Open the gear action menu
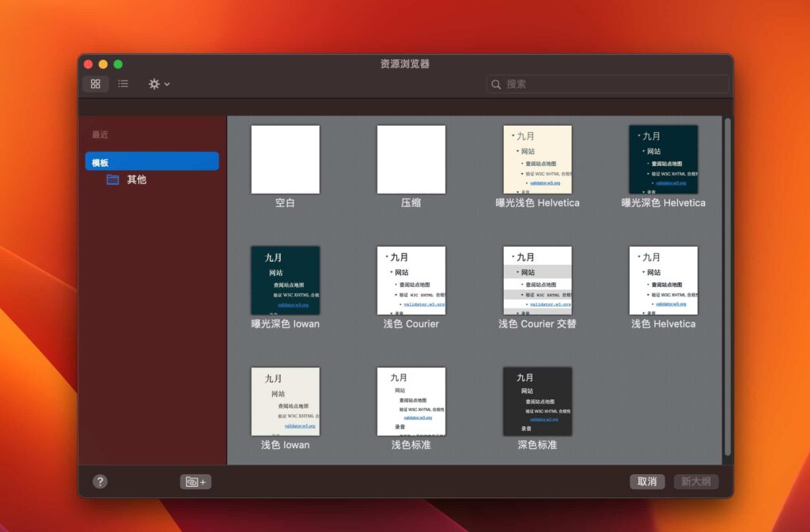 tap(155, 84)
